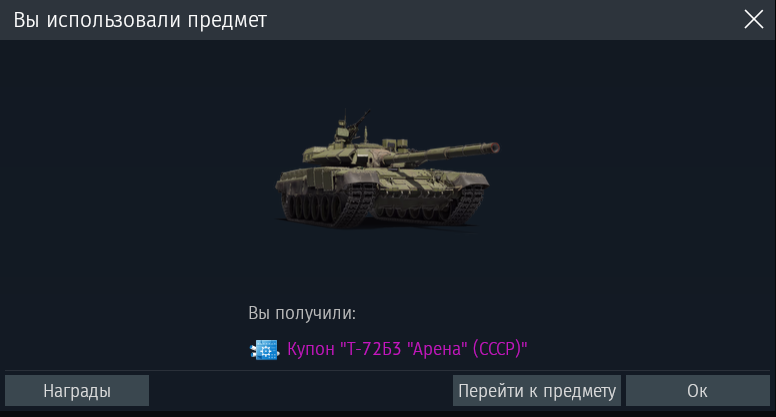The image size is (776, 417).
Task: Open the Награды rewards button
Action: point(77,391)
